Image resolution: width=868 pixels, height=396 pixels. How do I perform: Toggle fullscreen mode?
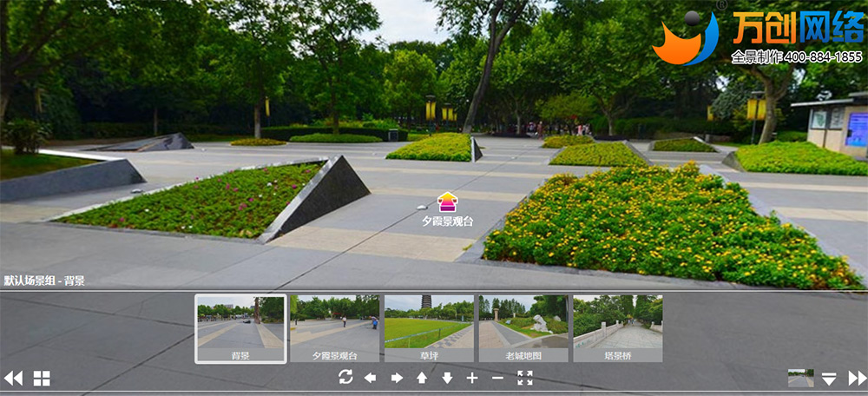click(x=524, y=378)
